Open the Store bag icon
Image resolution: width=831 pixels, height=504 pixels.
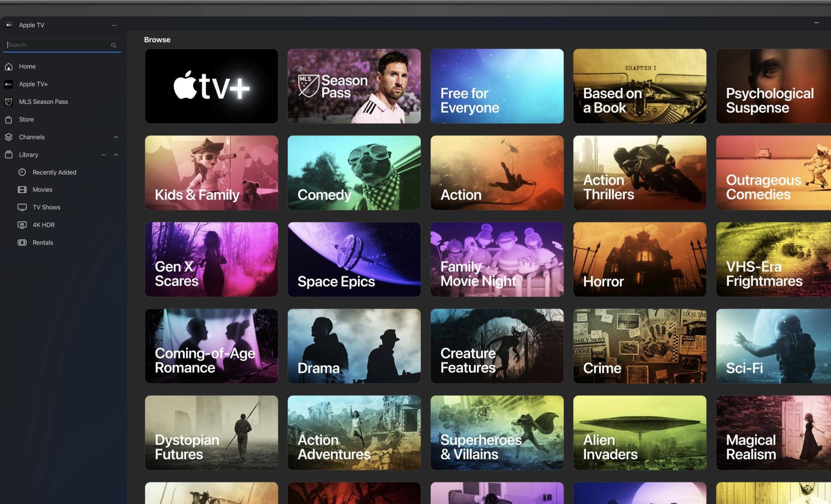[x=8, y=120]
